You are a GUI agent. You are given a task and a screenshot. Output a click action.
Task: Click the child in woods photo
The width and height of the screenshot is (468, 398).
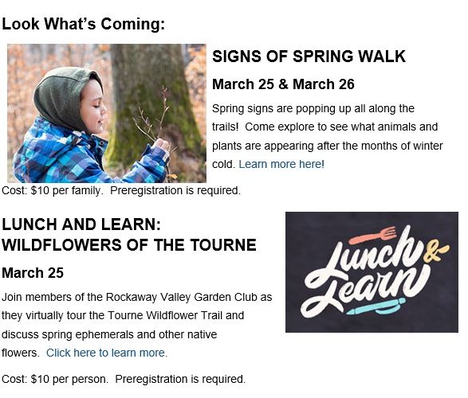[x=107, y=113]
